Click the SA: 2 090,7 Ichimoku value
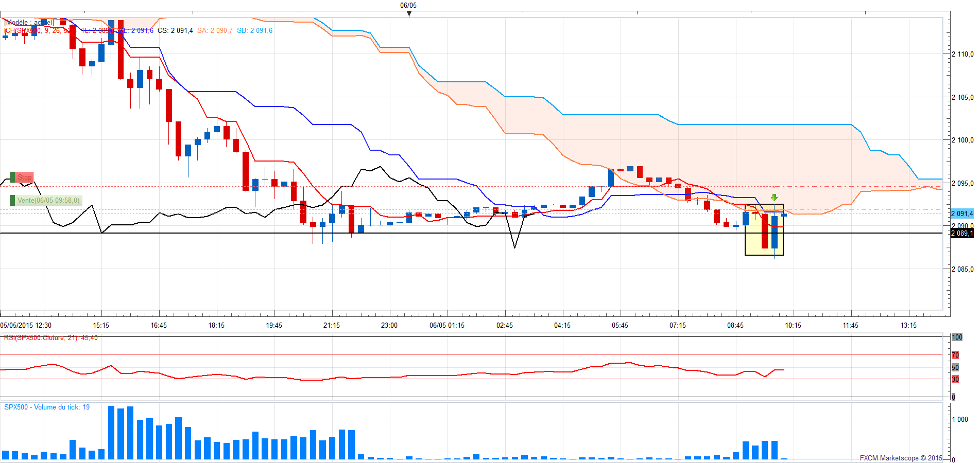980x463 pixels. click(215, 31)
